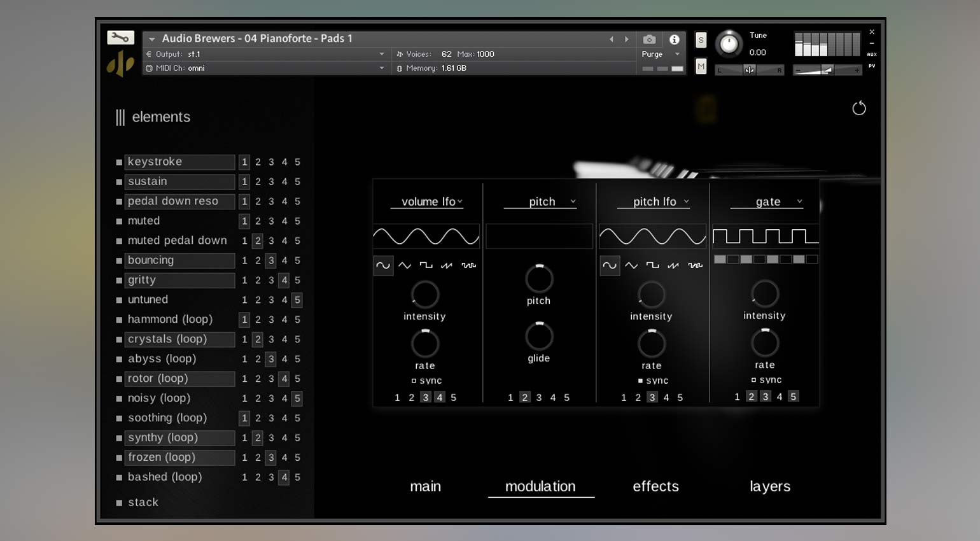Toggle the muted element square
This screenshot has width=980, height=541.
(x=119, y=221)
